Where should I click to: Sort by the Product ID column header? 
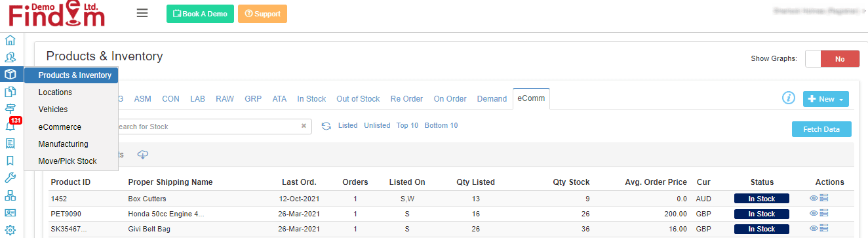pos(70,182)
